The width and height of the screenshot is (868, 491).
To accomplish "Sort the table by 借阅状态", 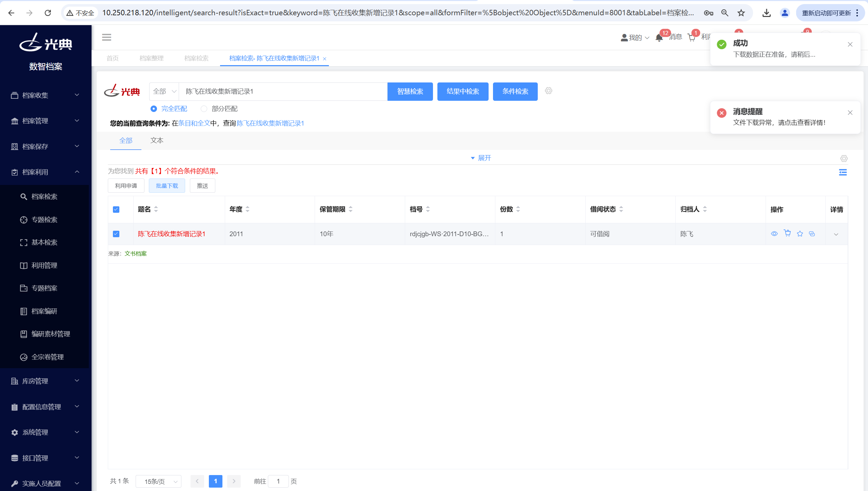I will (x=621, y=209).
